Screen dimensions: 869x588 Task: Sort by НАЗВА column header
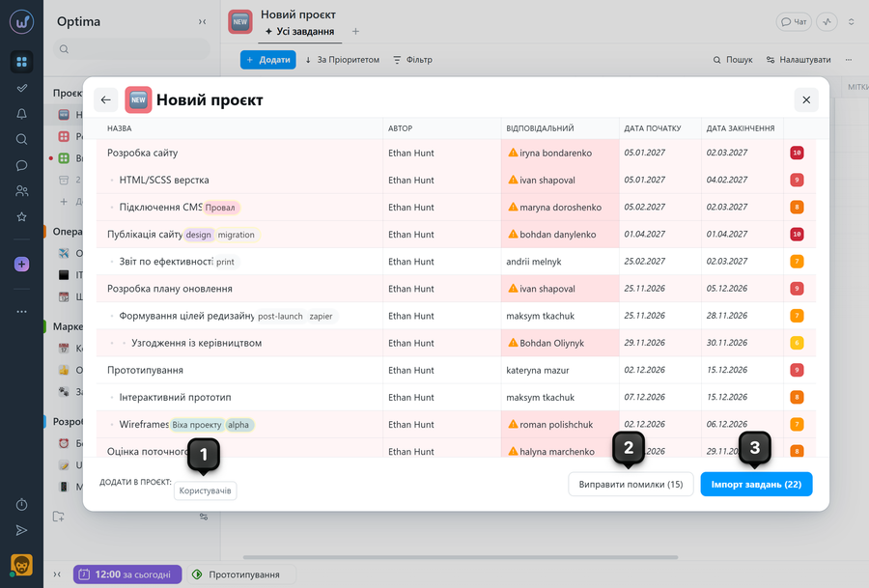click(119, 128)
